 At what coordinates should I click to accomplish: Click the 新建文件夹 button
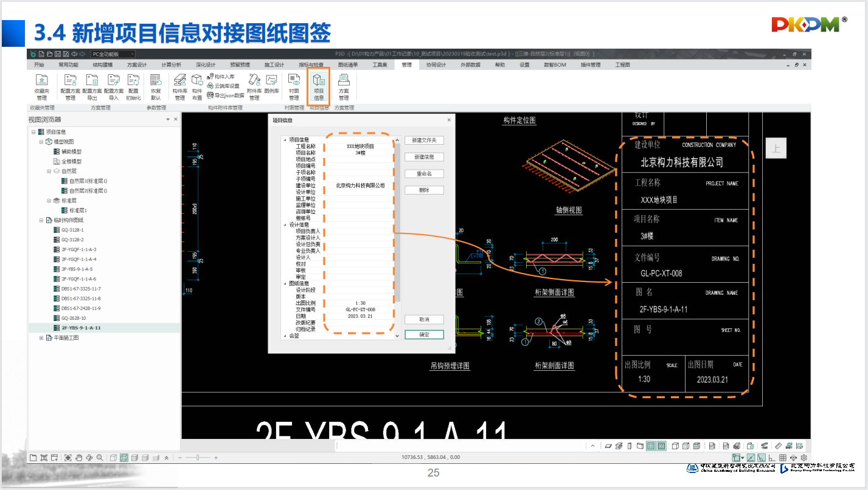click(x=424, y=140)
